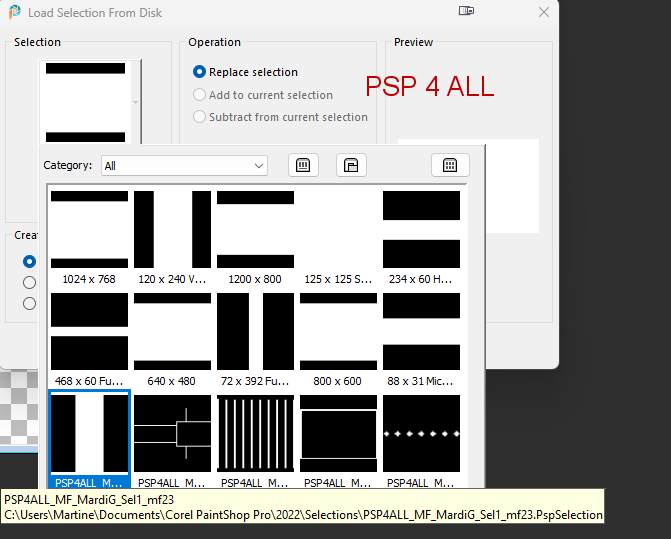Click the File Locations icon beside Category
The height and width of the screenshot is (539, 671).
[351, 165]
